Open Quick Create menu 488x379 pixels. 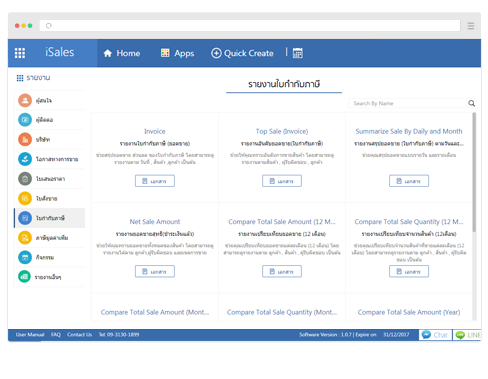click(242, 53)
